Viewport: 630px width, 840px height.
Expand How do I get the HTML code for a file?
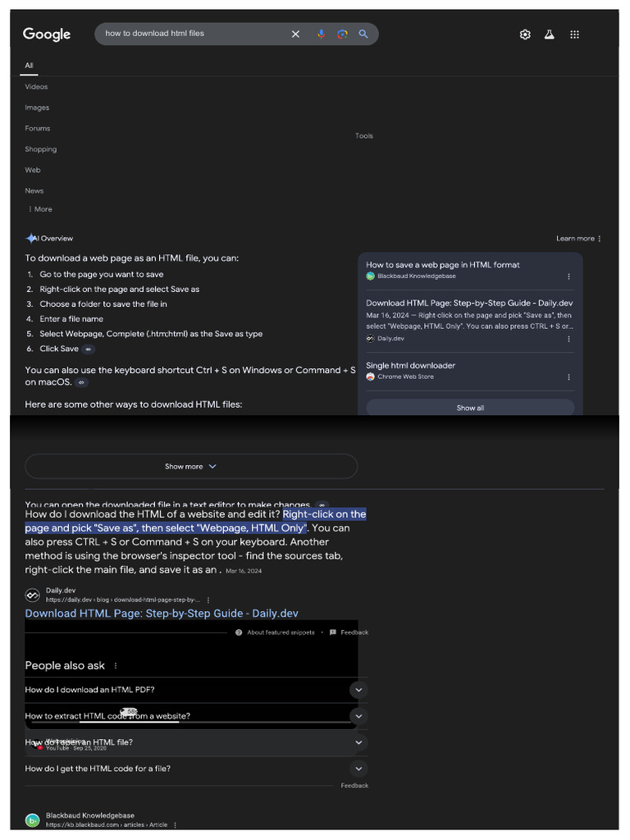click(196, 769)
